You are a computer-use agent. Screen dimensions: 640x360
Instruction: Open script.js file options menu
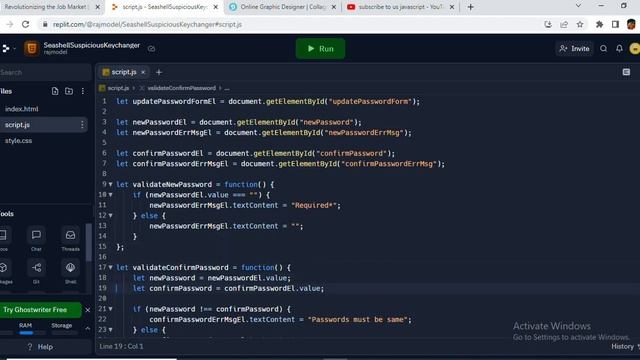click(x=82, y=125)
